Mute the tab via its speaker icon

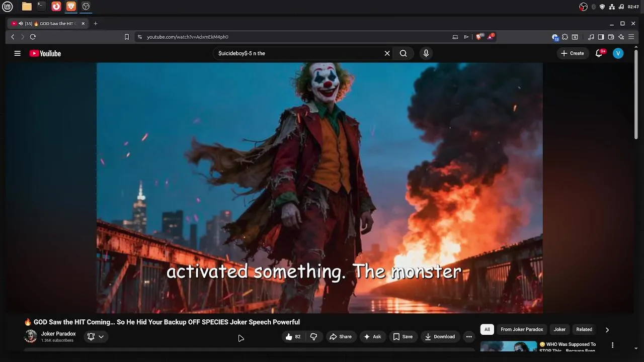click(x=21, y=24)
